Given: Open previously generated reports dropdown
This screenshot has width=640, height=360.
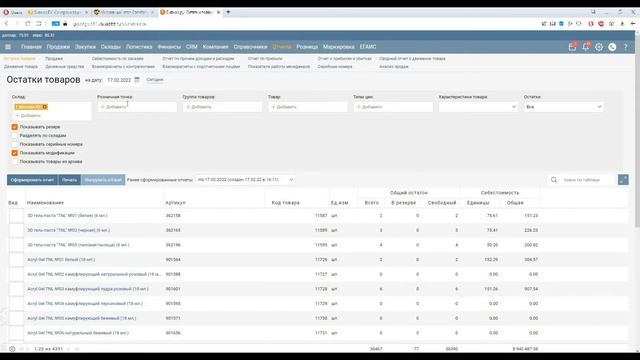Looking at the screenshot, I should pyautogui.click(x=245, y=180).
